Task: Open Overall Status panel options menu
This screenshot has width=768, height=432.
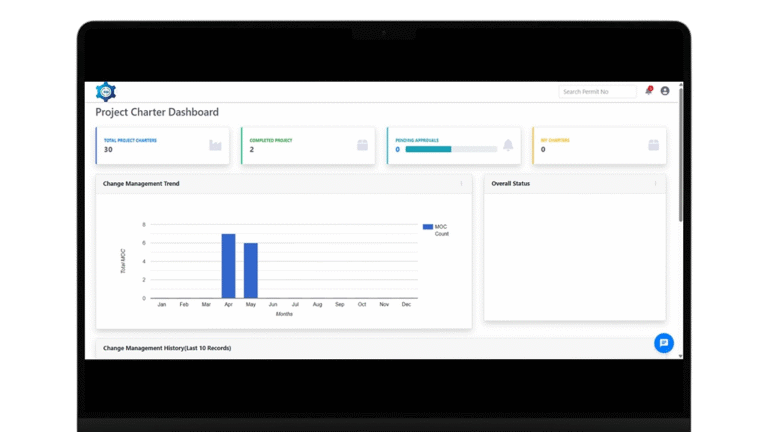Action: [x=655, y=184]
